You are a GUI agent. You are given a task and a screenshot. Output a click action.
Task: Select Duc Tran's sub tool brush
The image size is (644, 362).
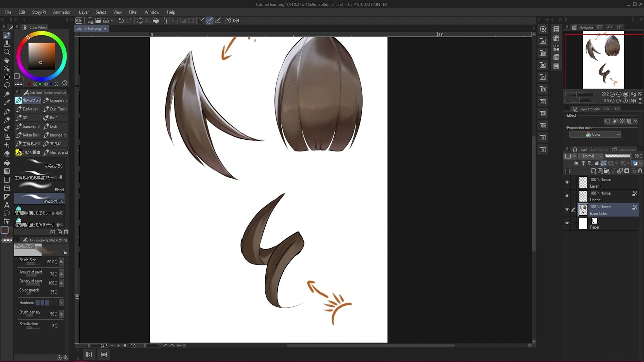pyautogui.click(x=55, y=109)
